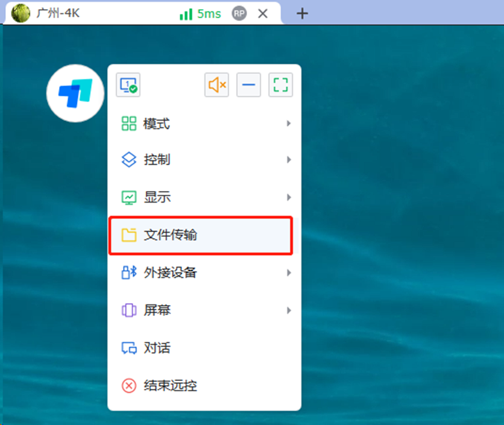Expand the 模式 submenu arrow
Screen dimensions: 504x425
coord(288,123)
